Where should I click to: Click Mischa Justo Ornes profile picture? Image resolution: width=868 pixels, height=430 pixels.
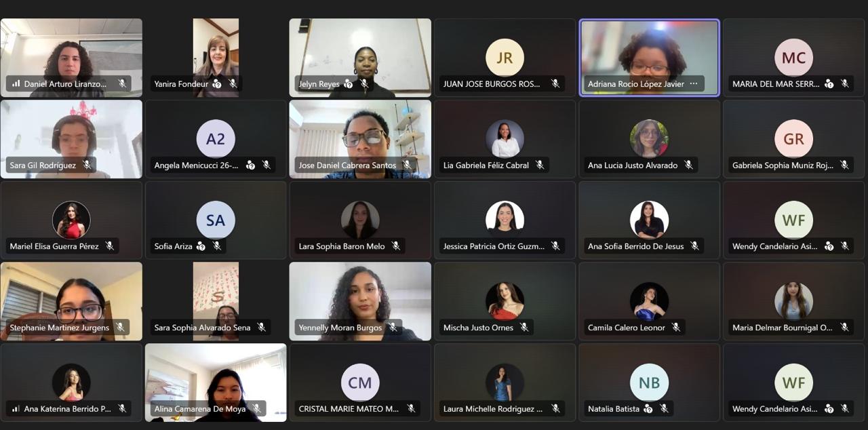[505, 301]
